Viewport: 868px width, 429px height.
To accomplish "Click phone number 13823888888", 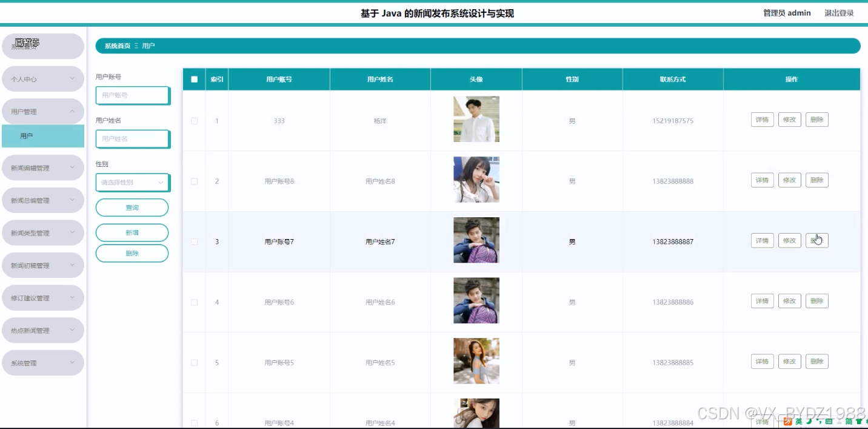I will point(673,181).
